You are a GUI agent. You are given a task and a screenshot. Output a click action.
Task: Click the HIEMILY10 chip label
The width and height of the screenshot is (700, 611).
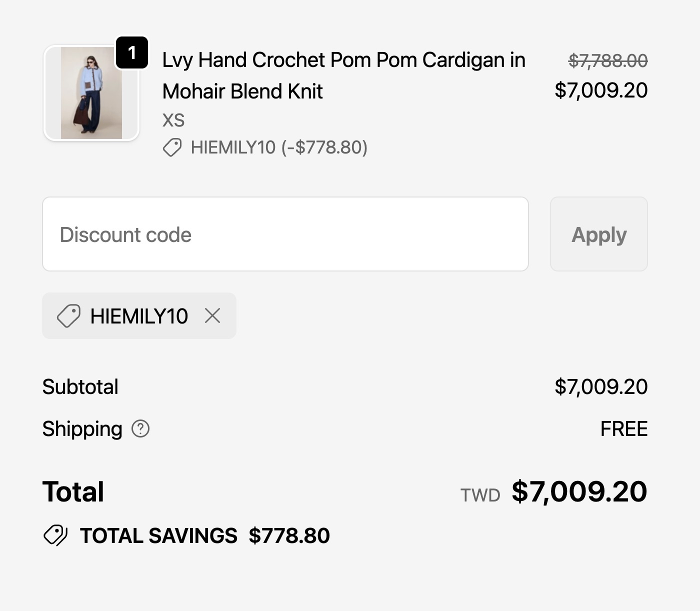point(139,316)
